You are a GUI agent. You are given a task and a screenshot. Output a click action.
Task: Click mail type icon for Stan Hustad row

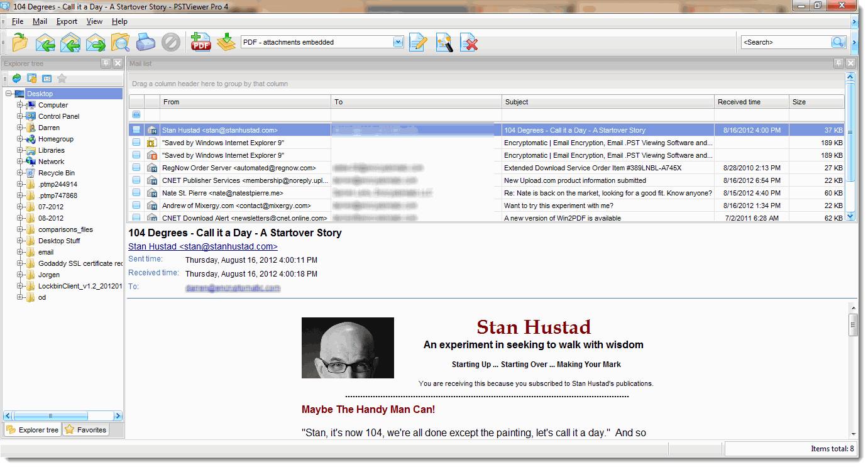151,130
